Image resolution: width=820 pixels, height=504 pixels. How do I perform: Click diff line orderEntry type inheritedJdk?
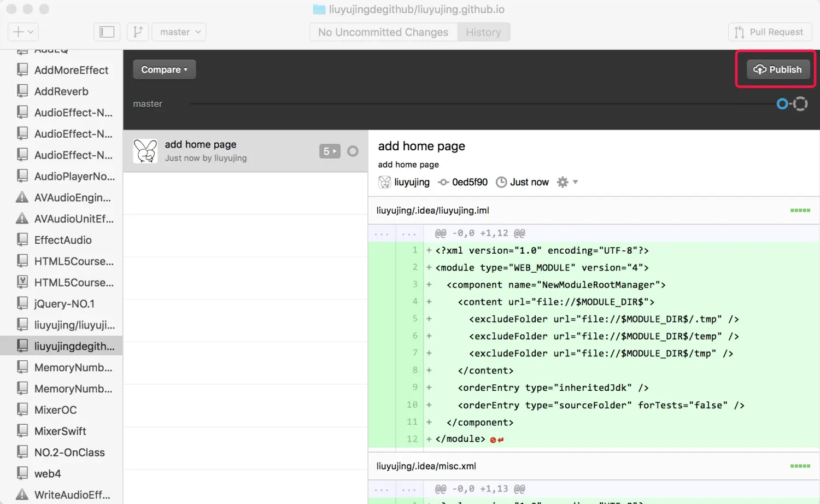[594, 388]
